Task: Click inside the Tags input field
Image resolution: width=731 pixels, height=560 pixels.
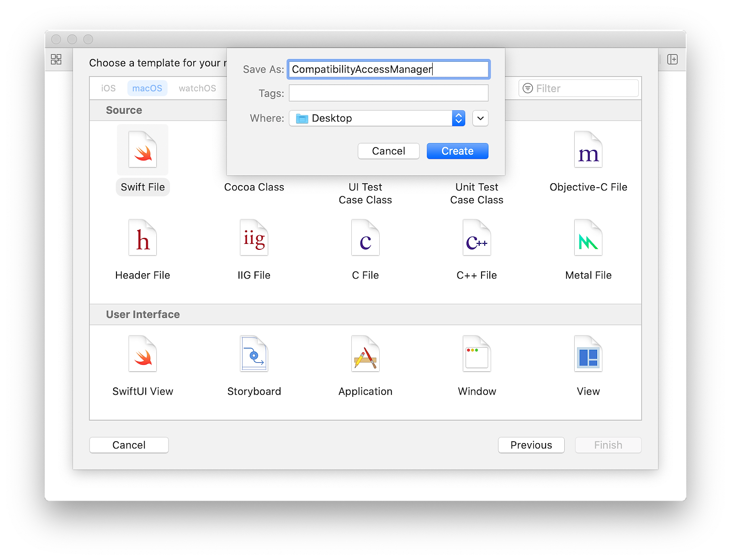Action: click(x=388, y=93)
